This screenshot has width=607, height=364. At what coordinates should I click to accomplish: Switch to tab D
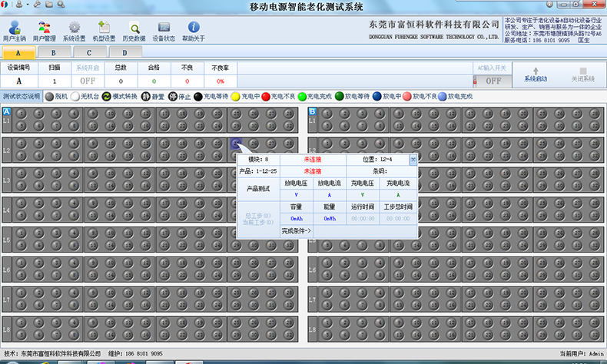124,52
